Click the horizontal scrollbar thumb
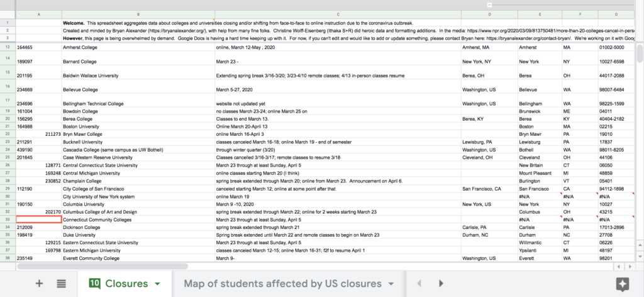The image size is (644, 297). 103,266
